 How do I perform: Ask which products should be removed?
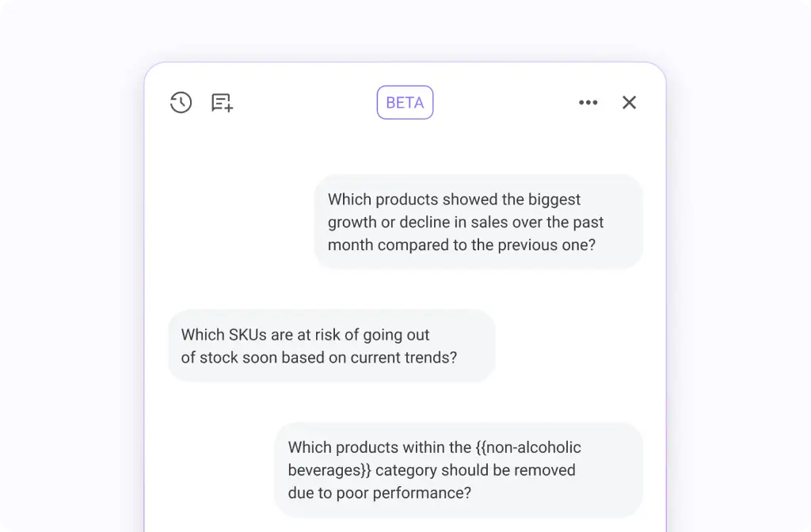pos(458,469)
